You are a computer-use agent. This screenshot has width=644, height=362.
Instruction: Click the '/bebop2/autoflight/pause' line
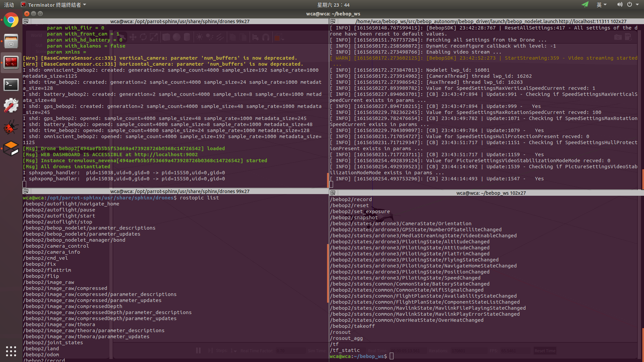(59, 210)
